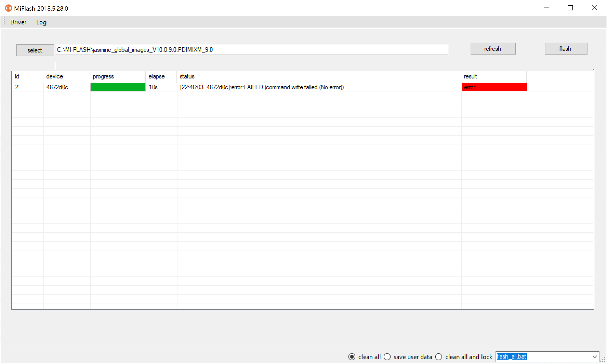Viewport: 607px width, 364px height.
Task: Click the ROM folder path field
Action: 252,50
